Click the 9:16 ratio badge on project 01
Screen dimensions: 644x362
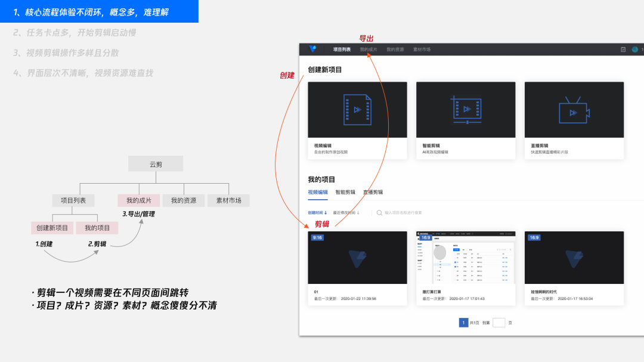(x=317, y=237)
